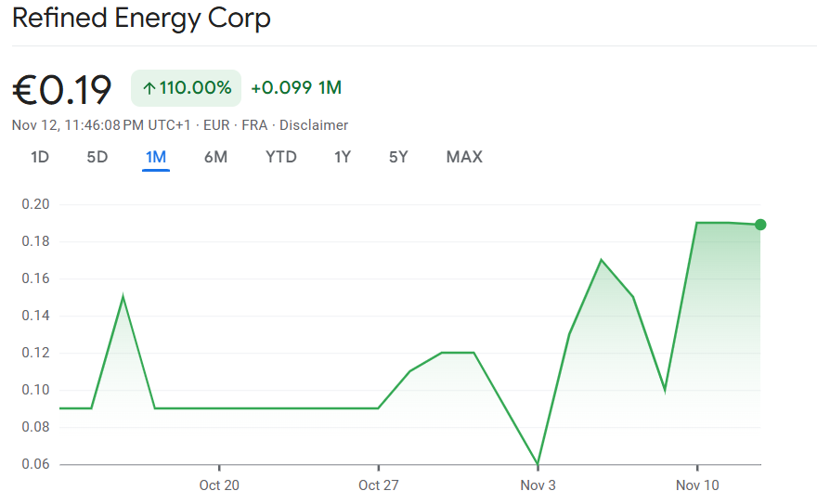Select the 1D time range tab
817x504 pixels.
coord(40,157)
